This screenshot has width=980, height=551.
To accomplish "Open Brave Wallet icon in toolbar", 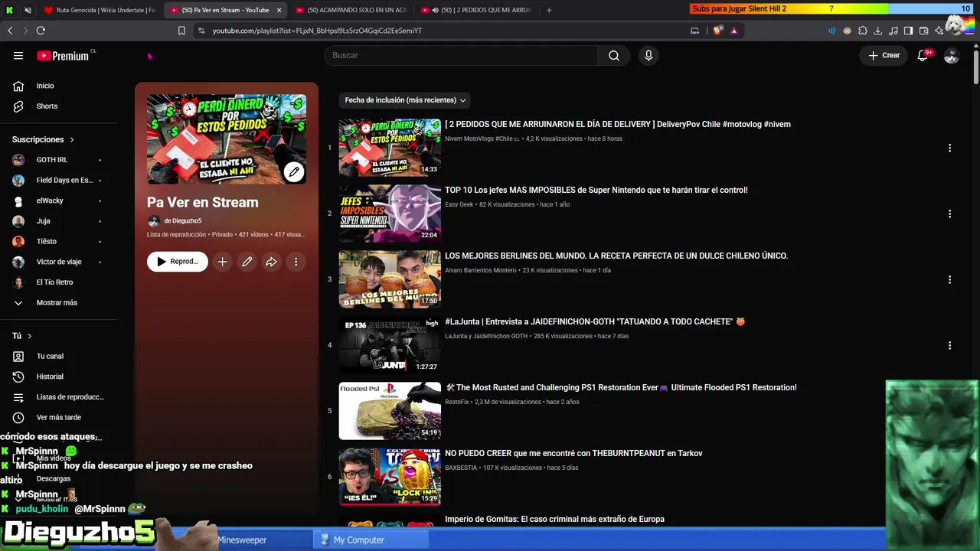I will click(x=923, y=31).
